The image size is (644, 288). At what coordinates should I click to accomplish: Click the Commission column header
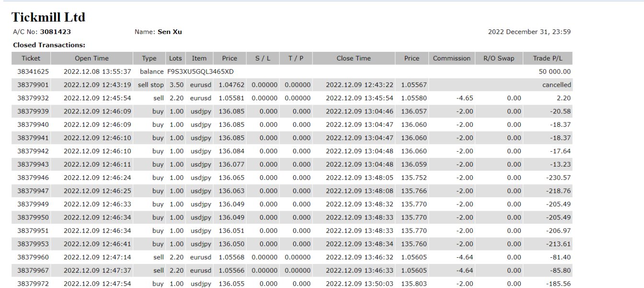[x=452, y=58]
